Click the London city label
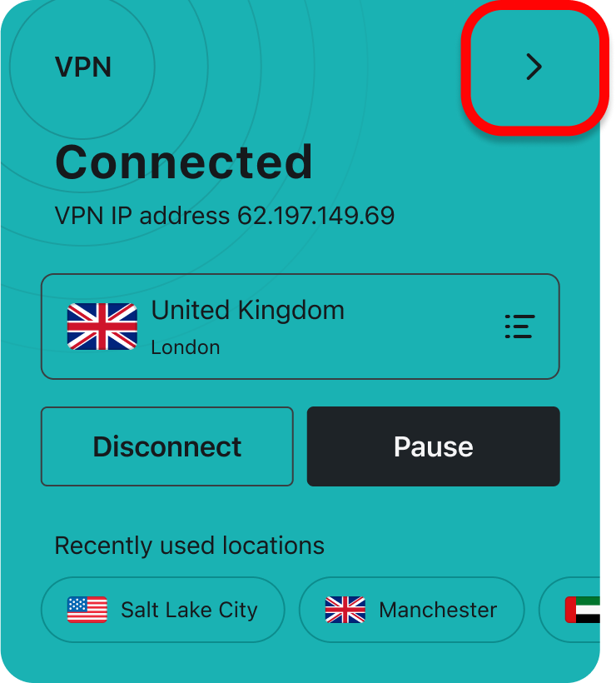The image size is (616, 683). [x=186, y=347]
